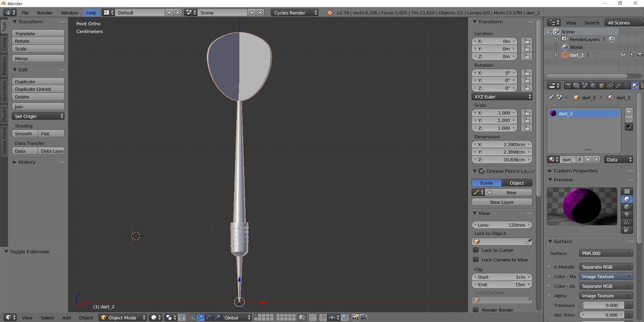Add a new material slot with plus
Image resolution: width=644 pixels, height=322 pixels.
(629, 111)
